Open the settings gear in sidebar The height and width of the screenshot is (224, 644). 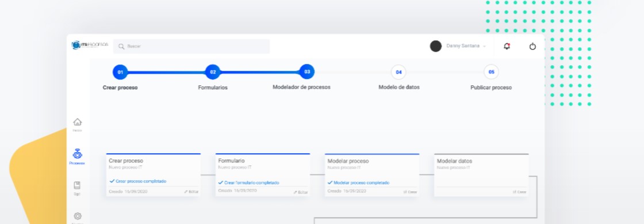click(x=77, y=216)
